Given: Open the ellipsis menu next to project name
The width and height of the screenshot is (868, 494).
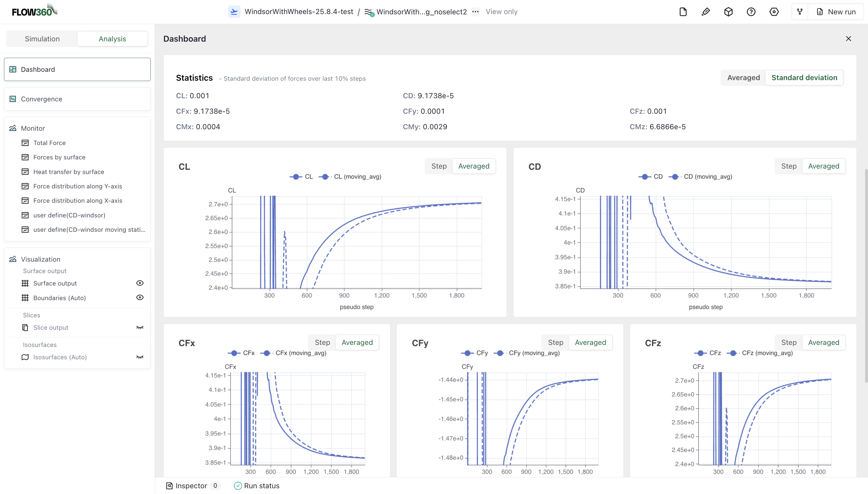Looking at the screenshot, I should (475, 11).
